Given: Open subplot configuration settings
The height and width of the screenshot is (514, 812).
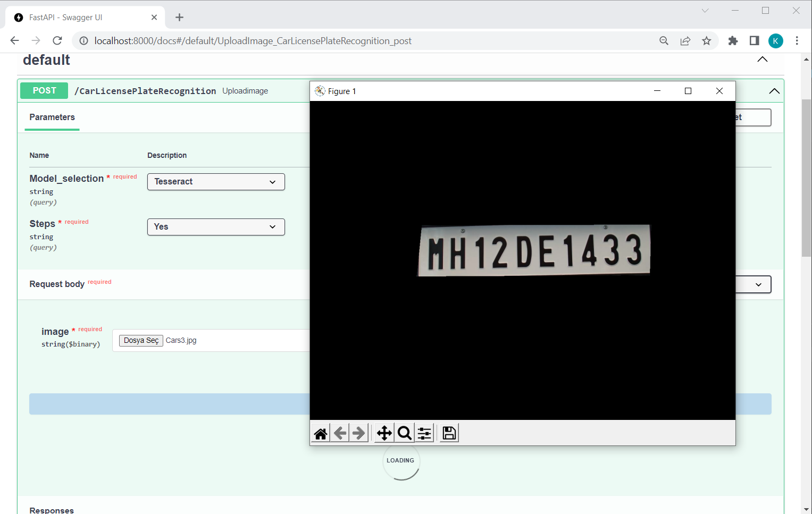Looking at the screenshot, I should [x=424, y=433].
